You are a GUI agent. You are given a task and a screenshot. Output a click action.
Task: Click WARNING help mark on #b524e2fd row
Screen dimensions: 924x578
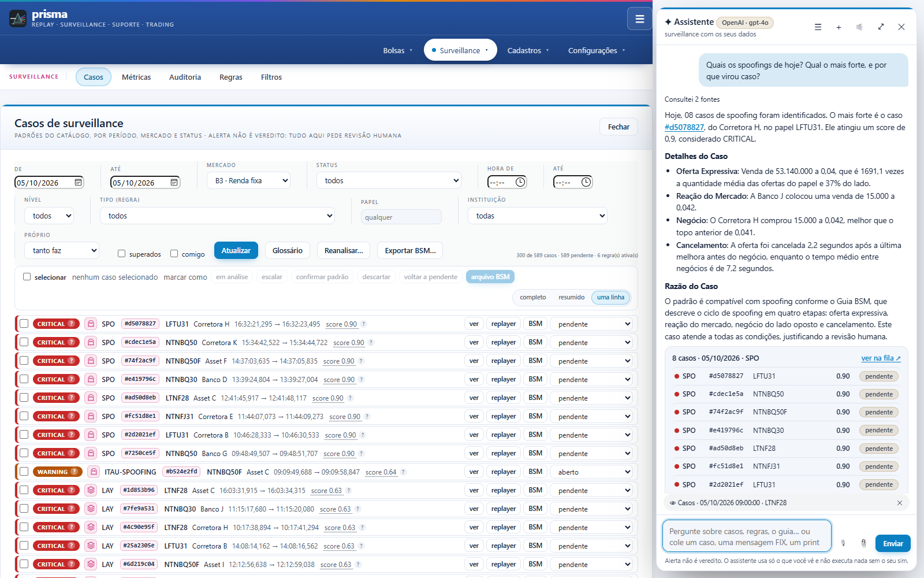74,472
